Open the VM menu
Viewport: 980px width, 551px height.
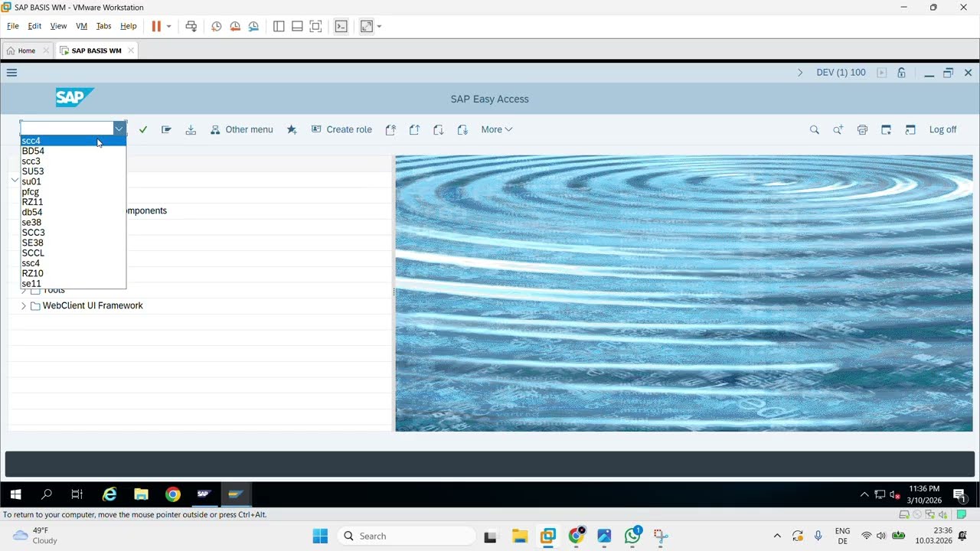point(81,26)
